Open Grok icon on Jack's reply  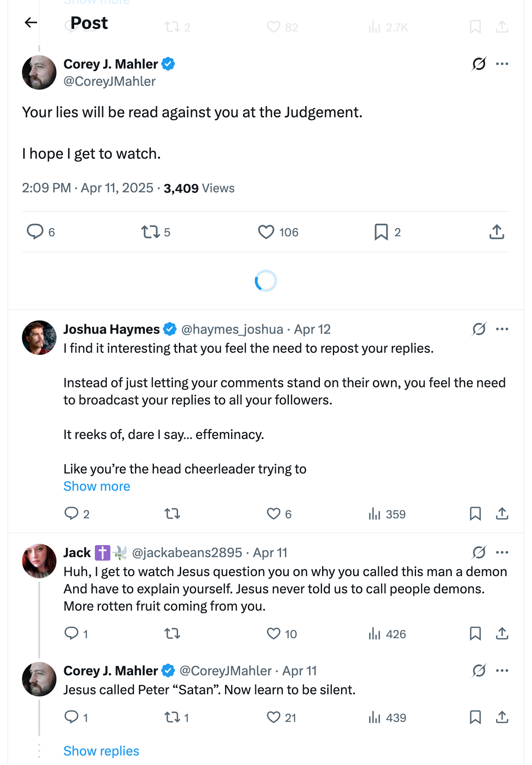click(x=479, y=552)
